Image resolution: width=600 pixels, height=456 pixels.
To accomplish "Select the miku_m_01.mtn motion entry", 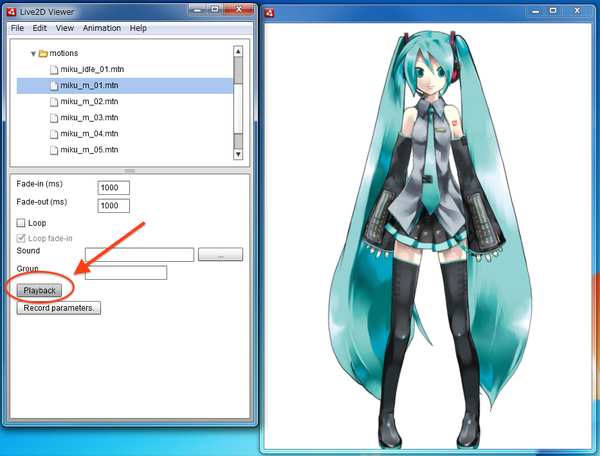I will click(125, 86).
